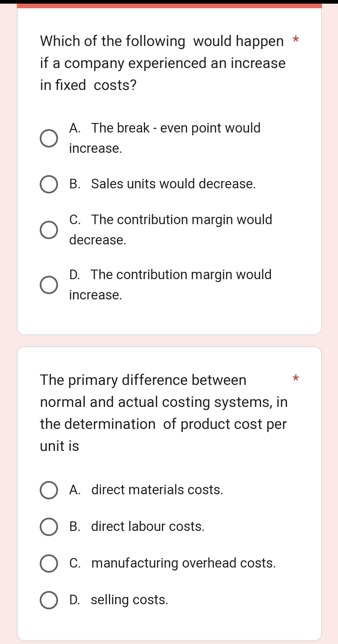The height and width of the screenshot is (644, 338).
Task: Mark radio button for selling costs
Action: tap(49, 600)
